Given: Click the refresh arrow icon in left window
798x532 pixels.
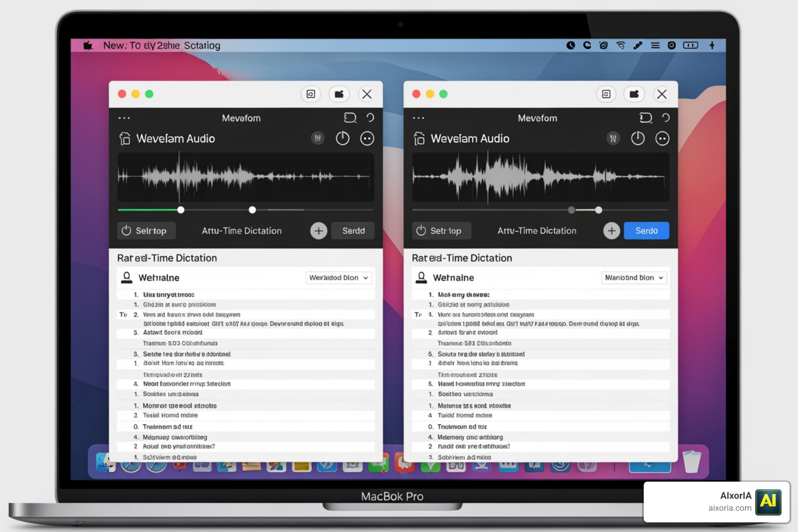Looking at the screenshot, I should (370, 118).
